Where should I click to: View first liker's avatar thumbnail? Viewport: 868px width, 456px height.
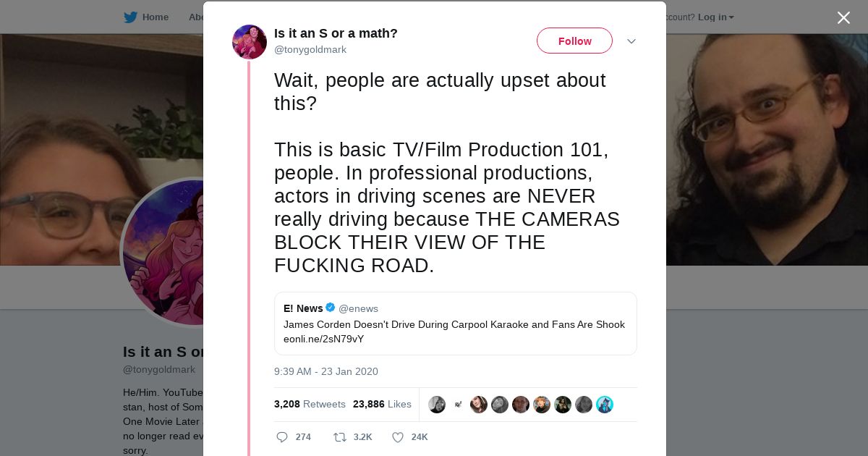437,405
